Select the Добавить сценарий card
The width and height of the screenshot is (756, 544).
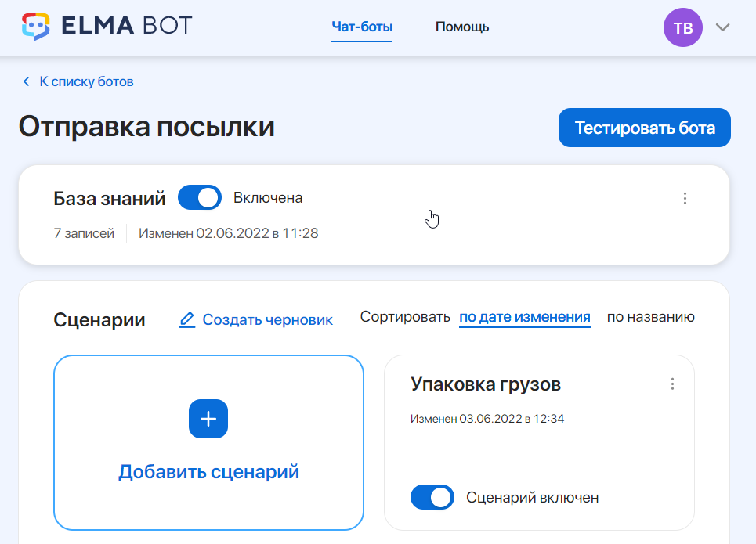pos(208,443)
